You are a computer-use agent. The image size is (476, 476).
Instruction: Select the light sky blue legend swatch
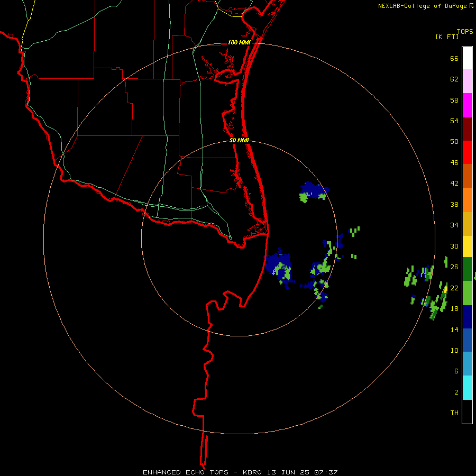[467, 364]
